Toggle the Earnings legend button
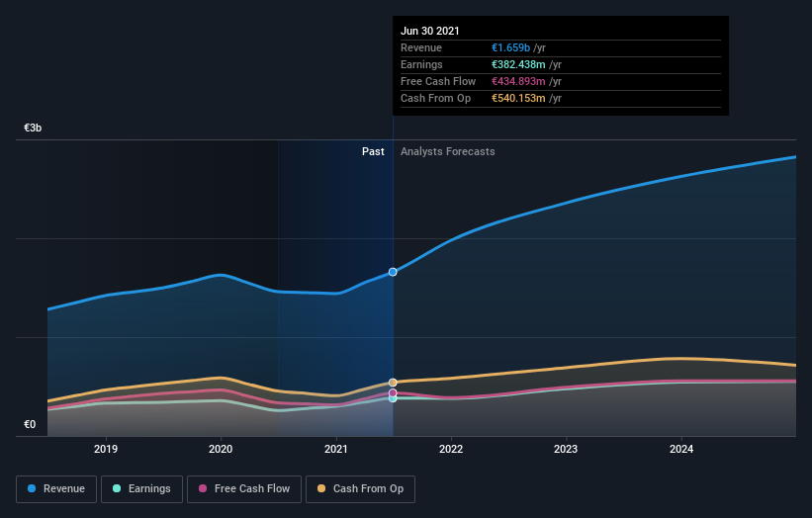The width and height of the screenshot is (812, 518). tap(141, 489)
